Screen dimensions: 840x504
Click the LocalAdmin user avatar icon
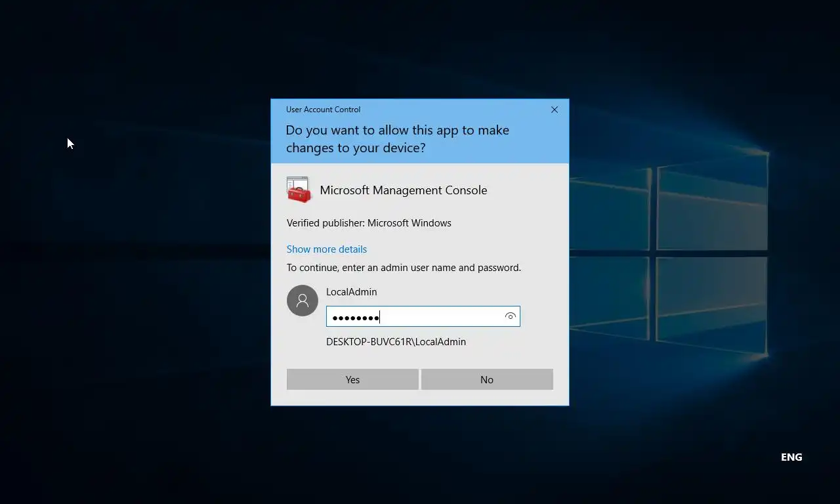coord(303,301)
